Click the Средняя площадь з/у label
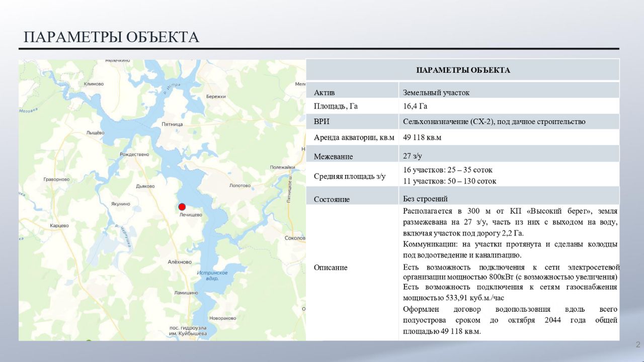Screen dimensions: 644x362 point(350,176)
